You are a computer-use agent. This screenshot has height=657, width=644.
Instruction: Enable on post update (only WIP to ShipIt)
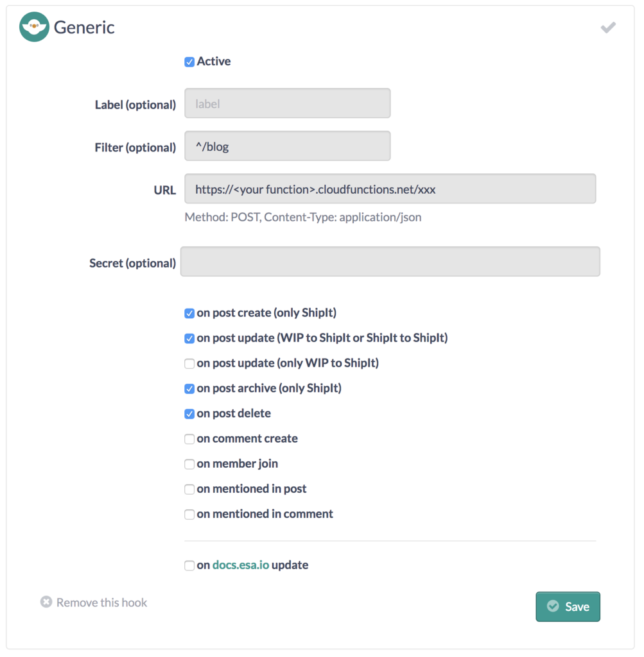click(189, 363)
